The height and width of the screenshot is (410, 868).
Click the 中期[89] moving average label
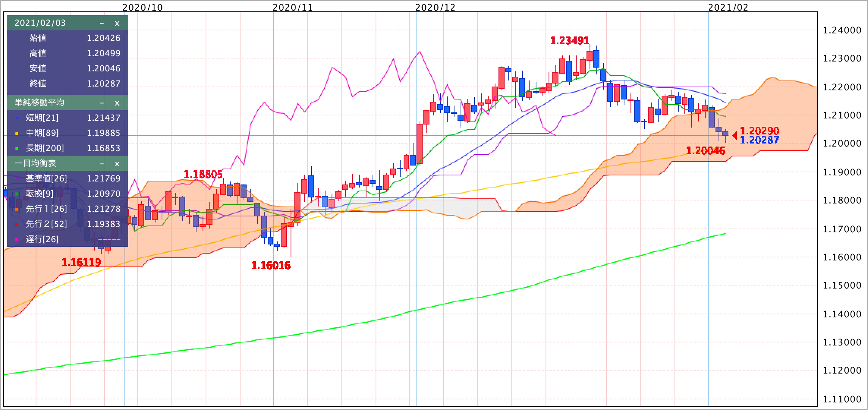(x=42, y=133)
